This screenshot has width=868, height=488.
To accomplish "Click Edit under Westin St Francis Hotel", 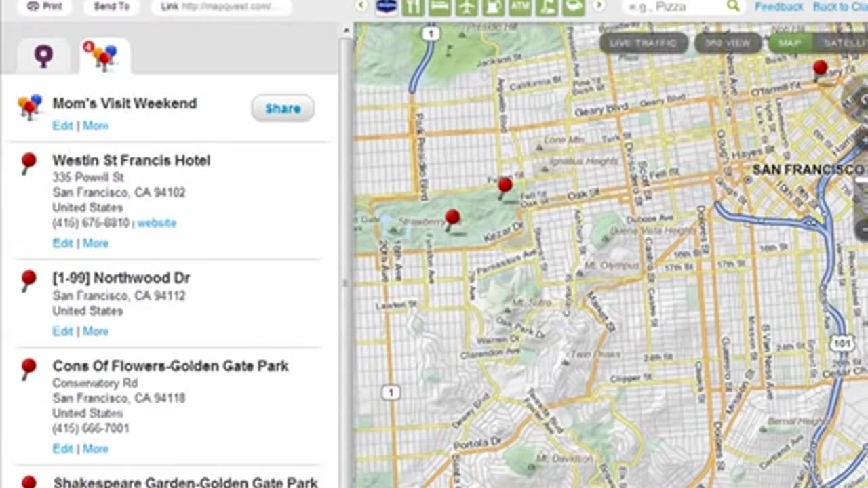I will pos(62,243).
